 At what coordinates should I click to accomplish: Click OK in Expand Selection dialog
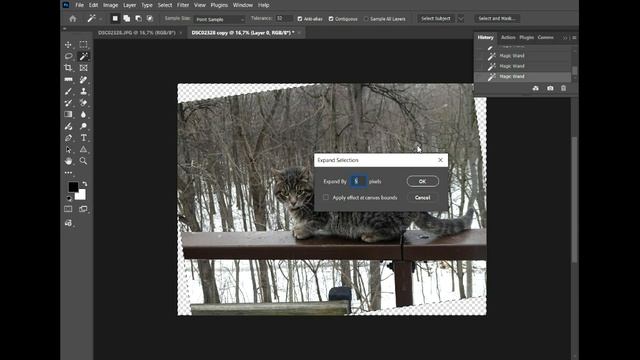tap(423, 181)
